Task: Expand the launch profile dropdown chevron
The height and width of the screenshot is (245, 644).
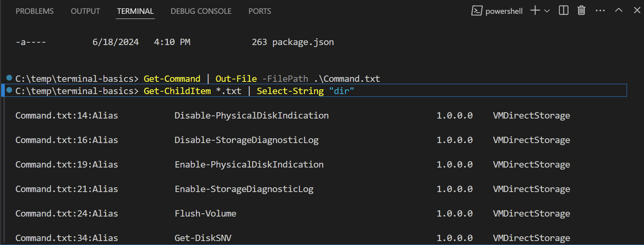Action: tap(547, 11)
